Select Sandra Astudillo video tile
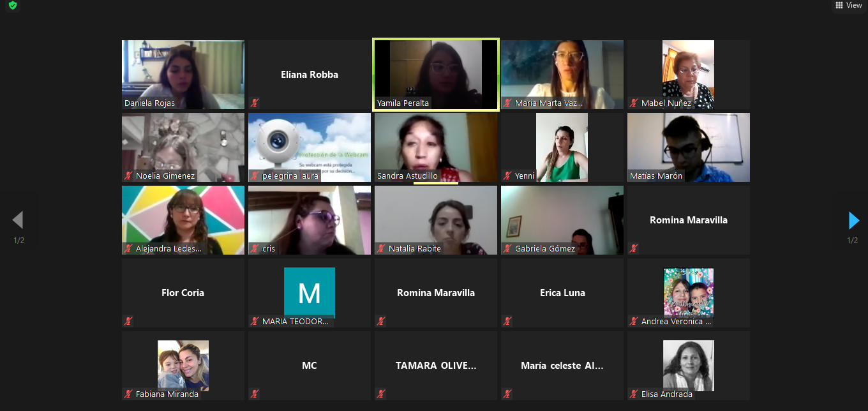This screenshot has height=411, width=868. click(x=436, y=147)
